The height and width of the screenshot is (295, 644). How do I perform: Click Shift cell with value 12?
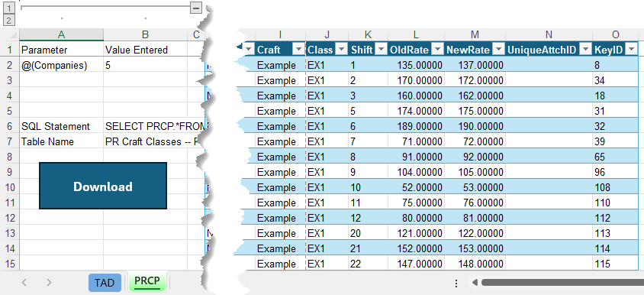tap(368, 218)
